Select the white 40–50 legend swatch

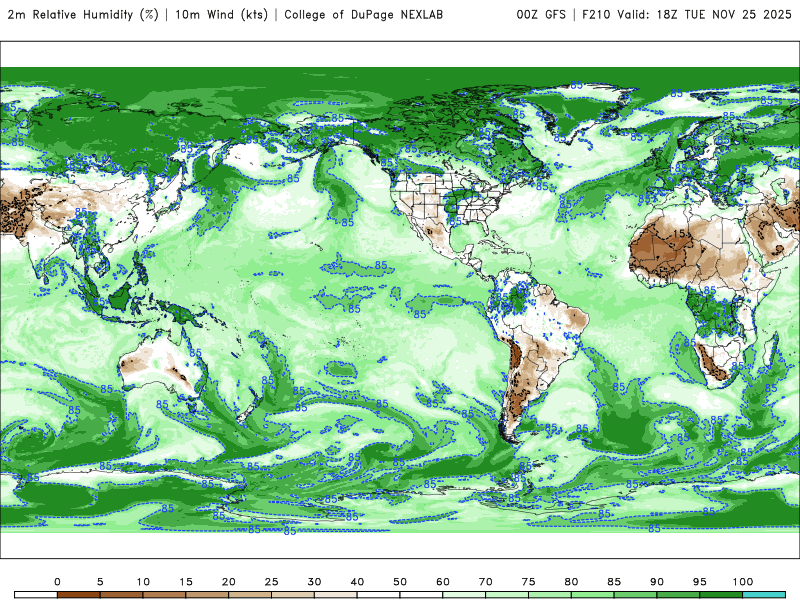point(379,595)
